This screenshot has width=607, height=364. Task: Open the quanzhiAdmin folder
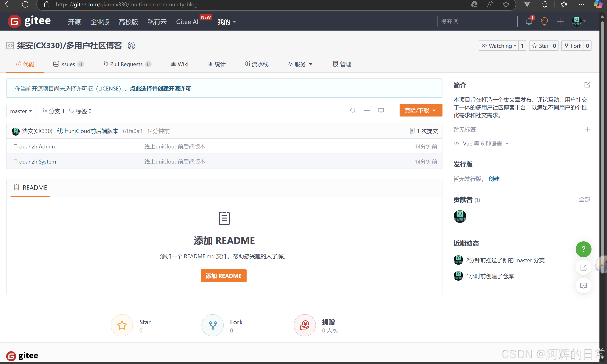click(x=37, y=146)
